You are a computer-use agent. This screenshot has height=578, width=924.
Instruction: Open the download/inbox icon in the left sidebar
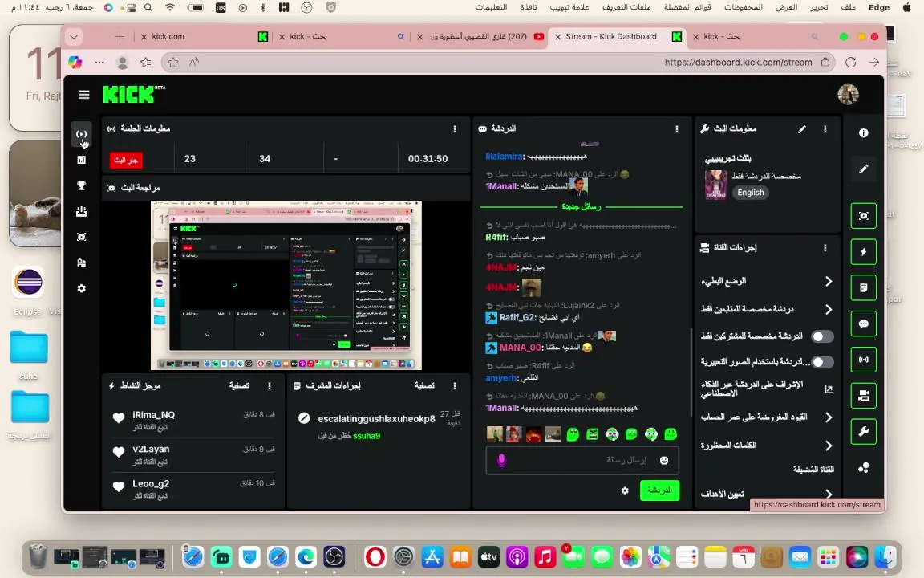click(x=81, y=211)
